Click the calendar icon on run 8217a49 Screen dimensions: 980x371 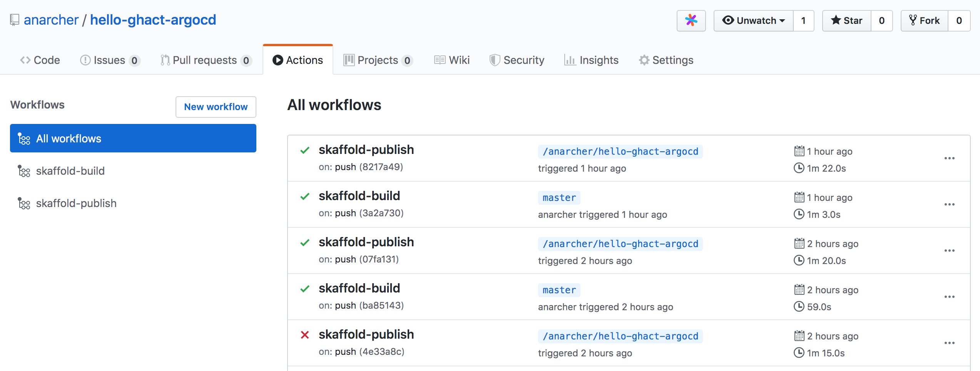coord(799,151)
